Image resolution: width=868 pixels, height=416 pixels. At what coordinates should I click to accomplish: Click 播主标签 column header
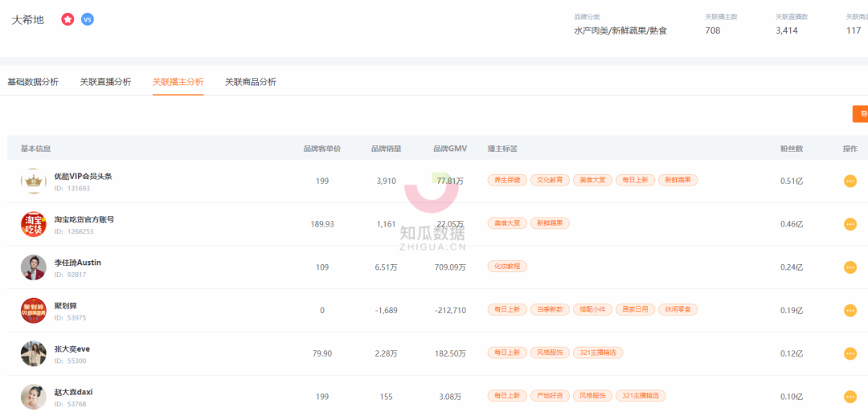502,149
